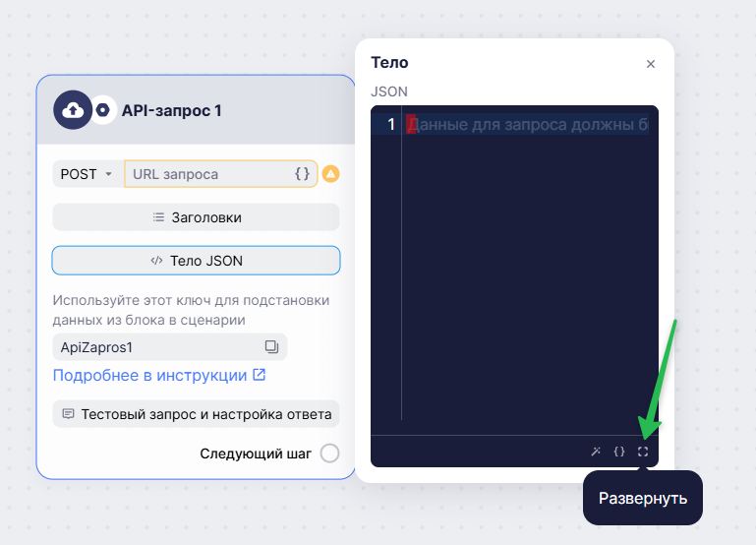756x545 pixels.
Task: Click line 1 in JSON editor
Action: (x=528, y=125)
